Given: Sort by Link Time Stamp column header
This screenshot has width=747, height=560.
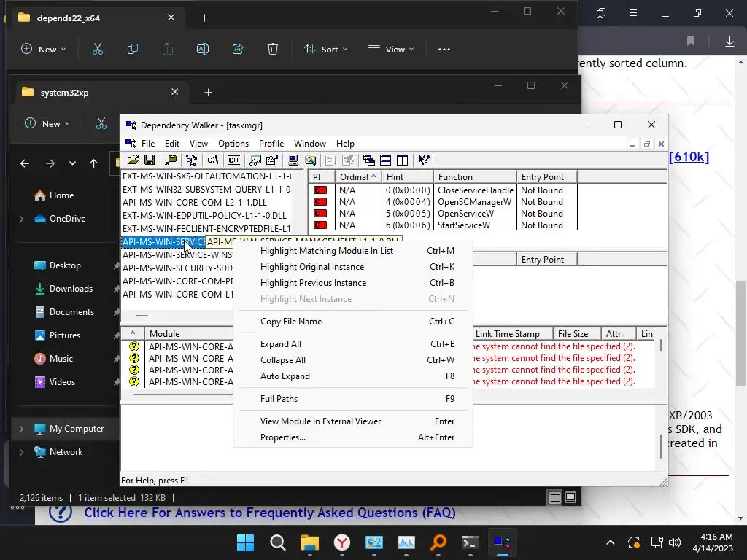Looking at the screenshot, I should click(513, 334).
